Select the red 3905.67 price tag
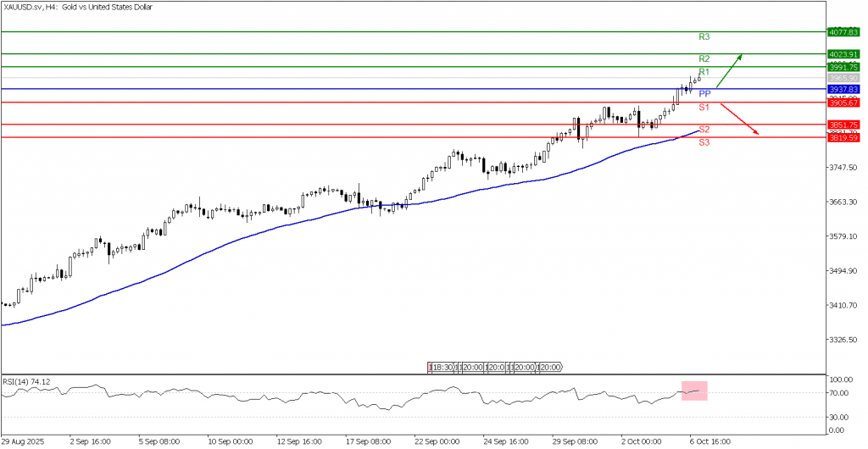 845,103
